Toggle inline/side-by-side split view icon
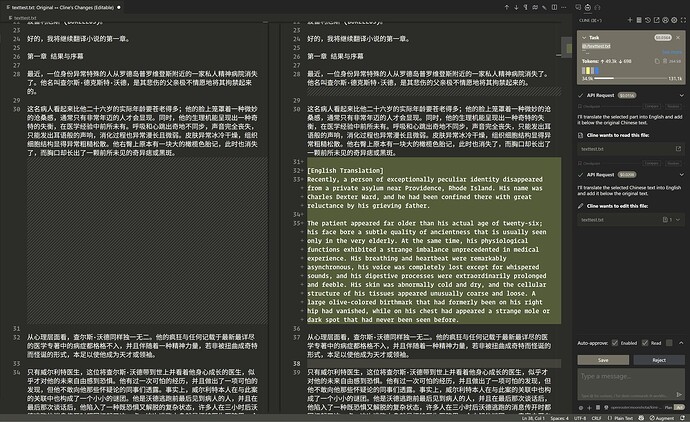 point(554,7)
